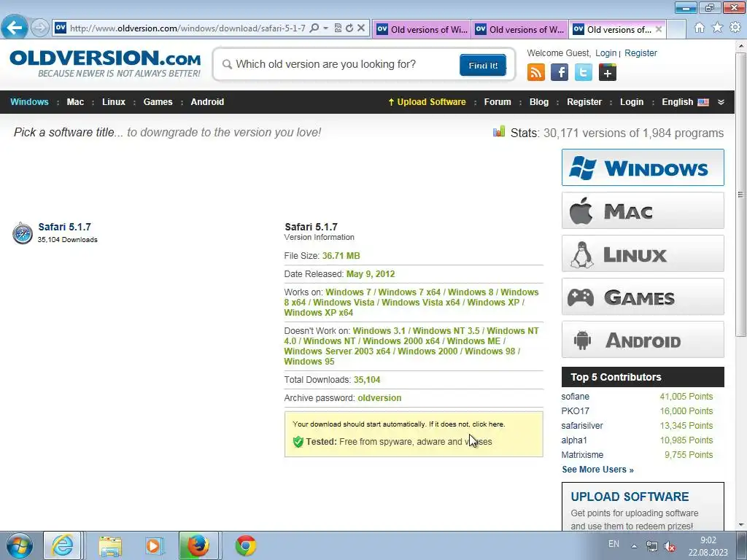747x560 pixels.
Task: Click the Mac platform banner button
Action: (x=643, y=211)
